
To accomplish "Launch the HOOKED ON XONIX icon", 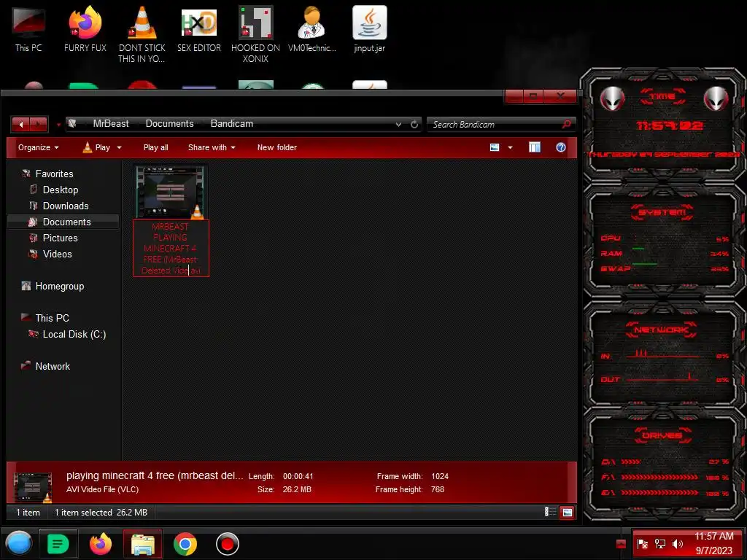I will (x=256, y=34).
